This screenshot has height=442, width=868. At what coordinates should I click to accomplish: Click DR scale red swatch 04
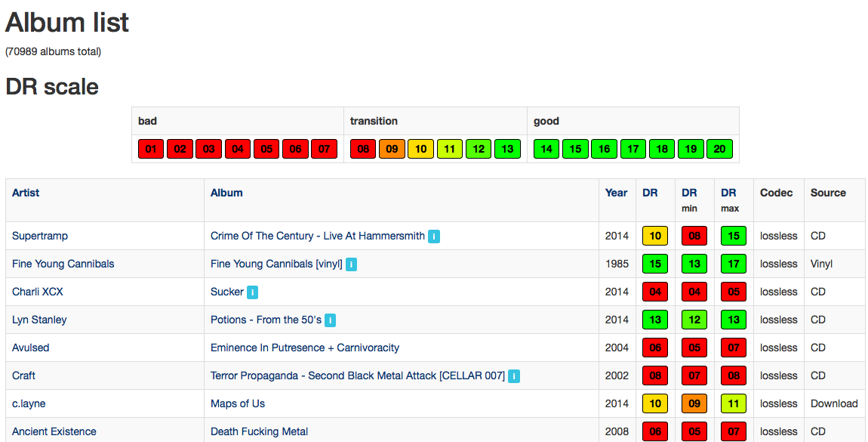tap(238, 149)
